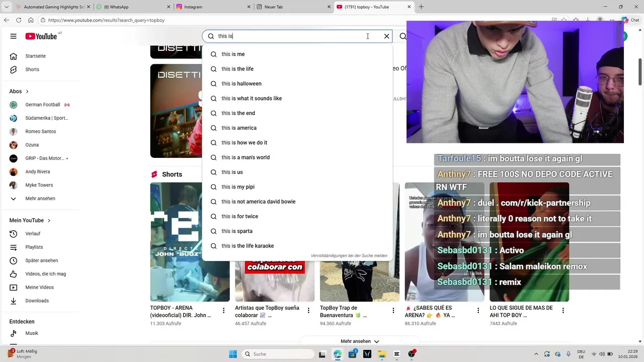Viewport: 644px width, 362px height.
Task: Open options menu for "LO QUE SIGUE DE MAS" short
Action: 563,311
